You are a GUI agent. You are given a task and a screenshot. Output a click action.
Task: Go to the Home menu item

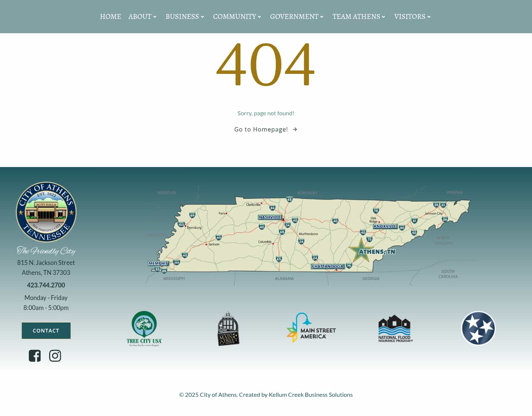[110, 17]
